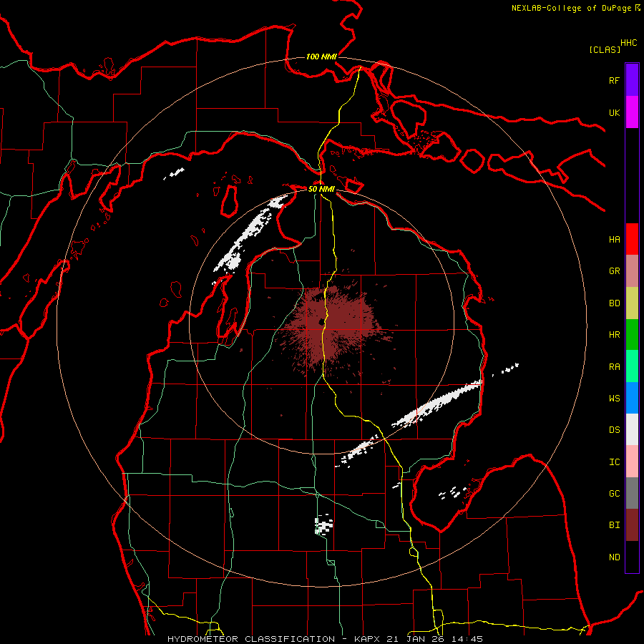
Task: Click the radar site center dot
Action: 321,322
